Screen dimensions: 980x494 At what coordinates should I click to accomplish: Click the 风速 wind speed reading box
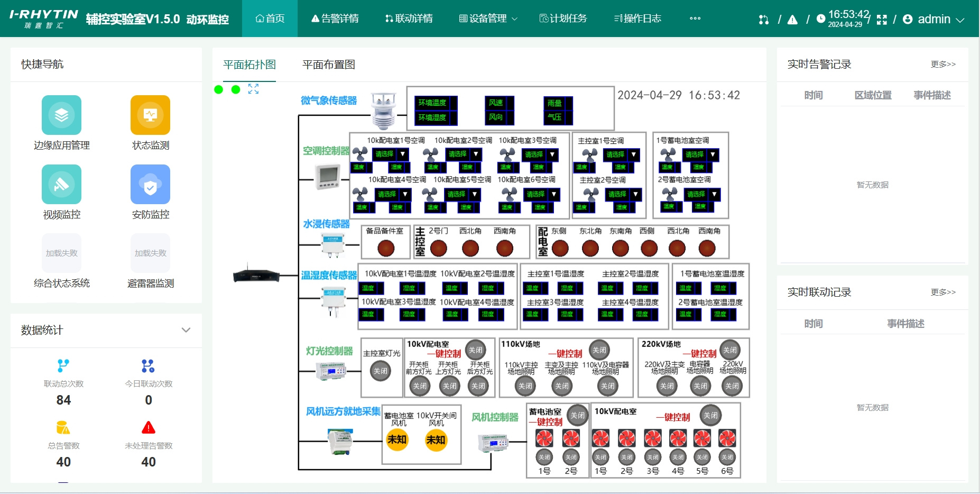click(500, 103)
